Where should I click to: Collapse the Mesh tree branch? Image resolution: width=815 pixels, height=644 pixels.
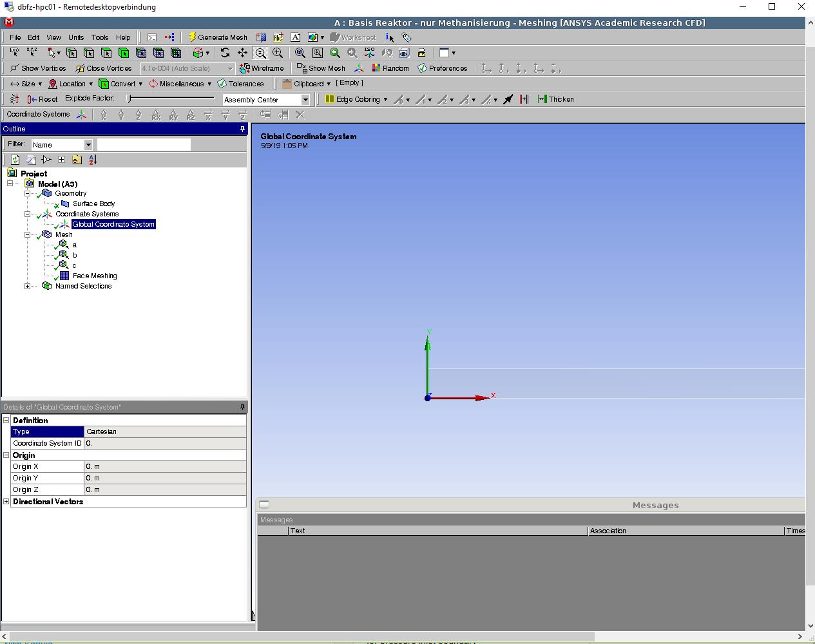[x=27, y=234]
